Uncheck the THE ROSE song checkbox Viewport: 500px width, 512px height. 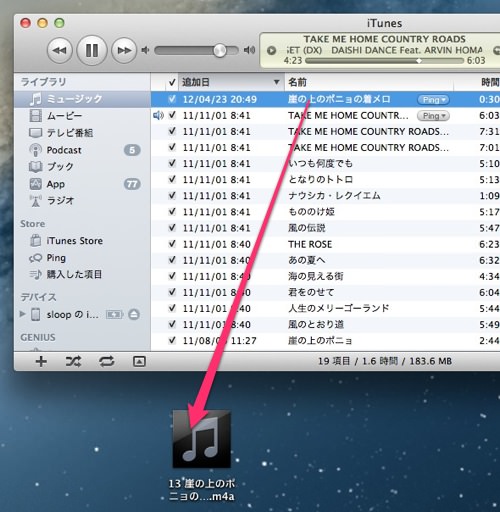(x=172, y=244)
